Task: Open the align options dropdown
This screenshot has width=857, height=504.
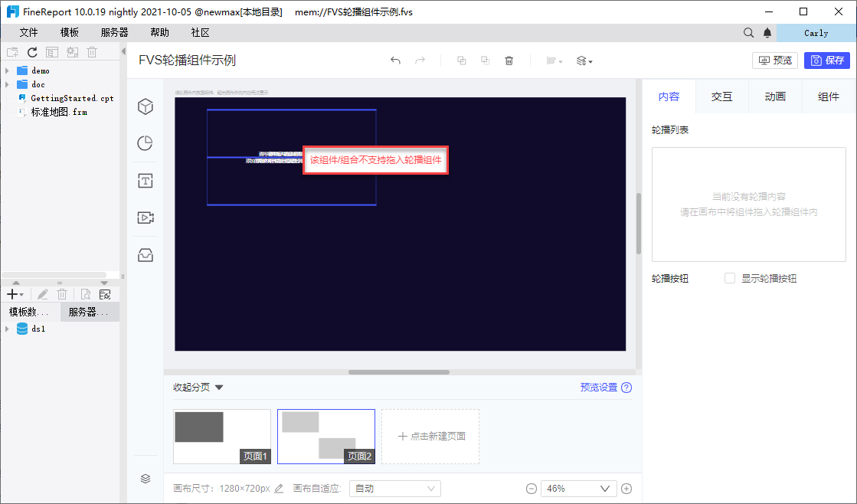Action: point(554,61)
